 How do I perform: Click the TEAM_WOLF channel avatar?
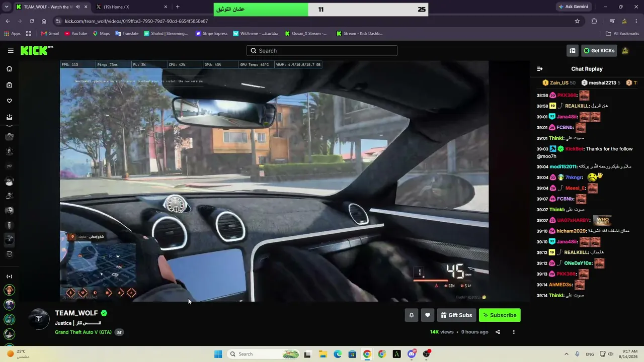click(x=39, y=319)
